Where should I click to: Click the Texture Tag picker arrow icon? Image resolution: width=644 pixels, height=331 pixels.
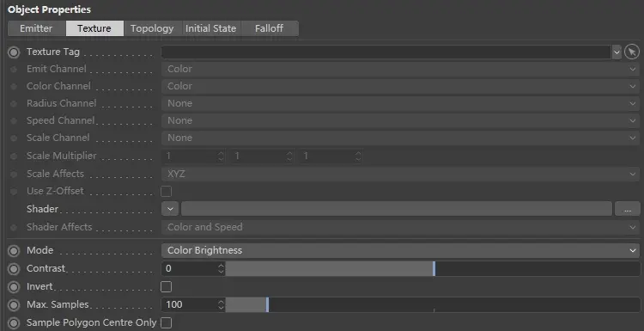(x=632, y=52)
